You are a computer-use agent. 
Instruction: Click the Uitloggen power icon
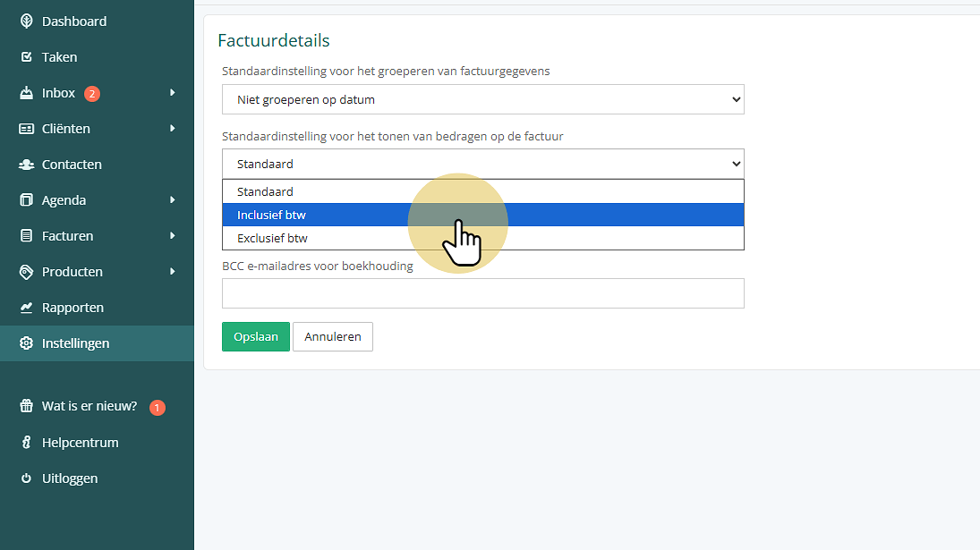(x=26, y=478)
